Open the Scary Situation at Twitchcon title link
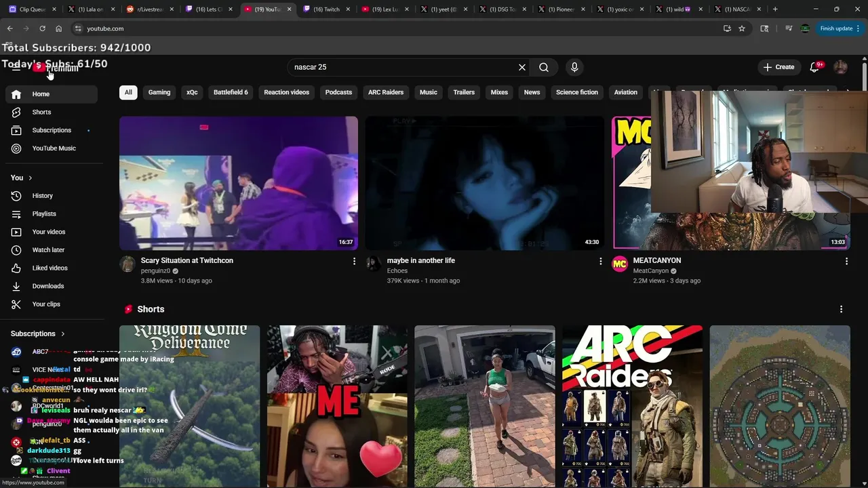Viewport: 868px width, 488px height. coord(186,260)
